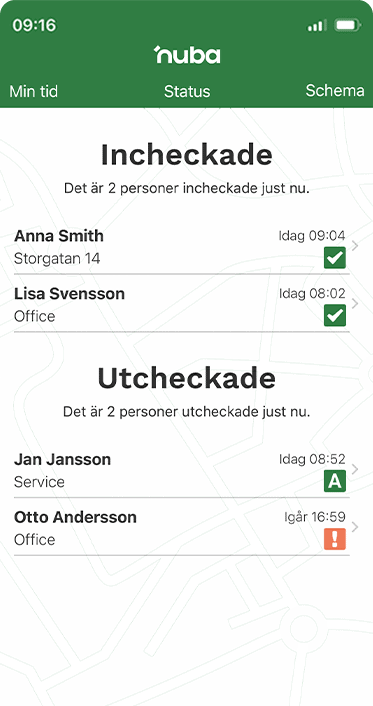
Task: Select the Anna Smith name entry
Action: coord(59,236)
